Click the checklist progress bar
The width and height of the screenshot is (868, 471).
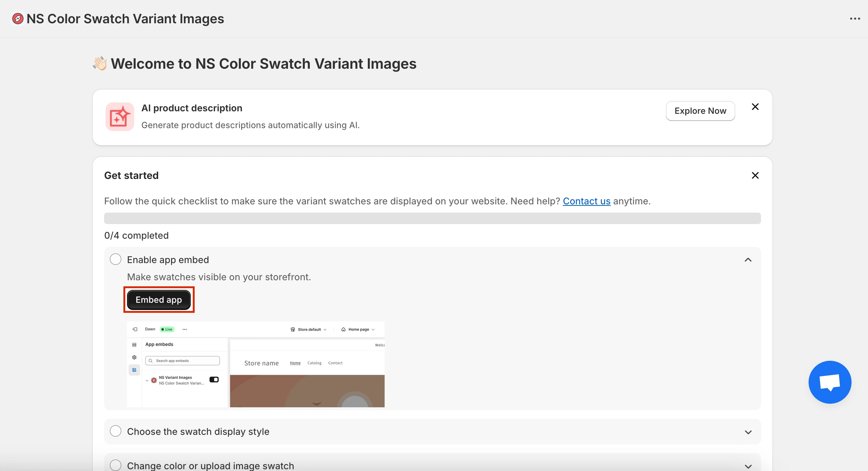tap(432, 218)
